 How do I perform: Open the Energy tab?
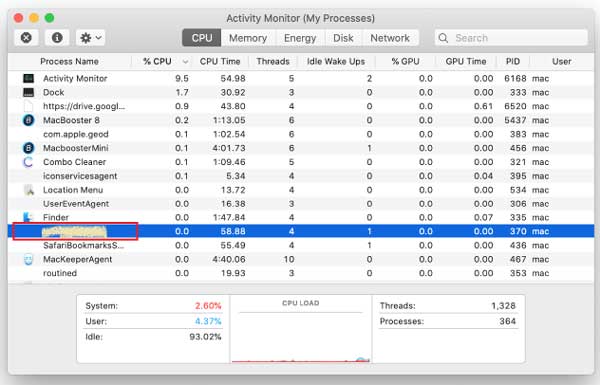[x=300, y=38]
